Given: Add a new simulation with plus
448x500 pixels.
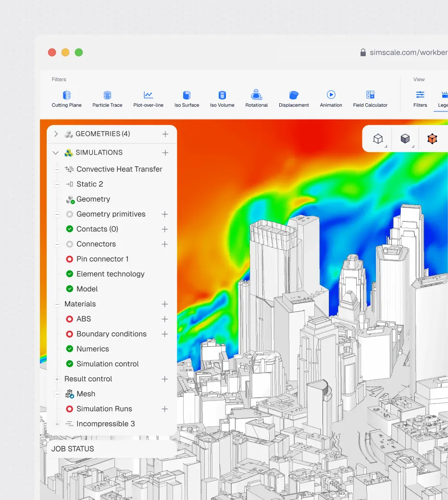Looking at the screenshot, I should pos(165,153).
